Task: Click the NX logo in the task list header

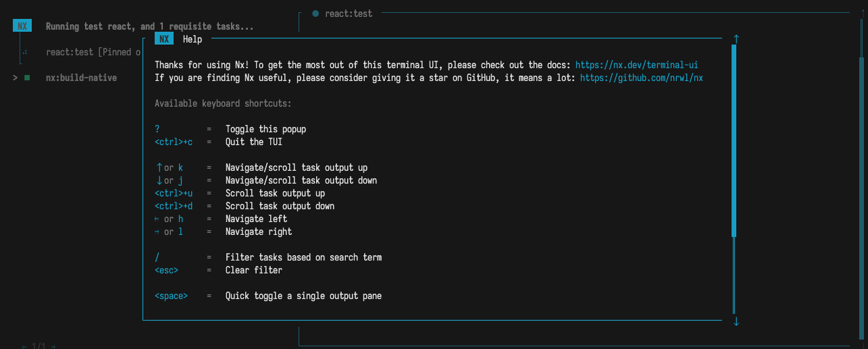Action: point(22,26)
